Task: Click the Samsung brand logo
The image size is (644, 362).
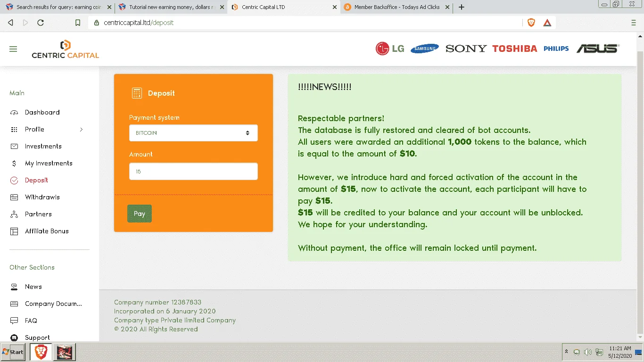Action: click(x=425, y=49)
